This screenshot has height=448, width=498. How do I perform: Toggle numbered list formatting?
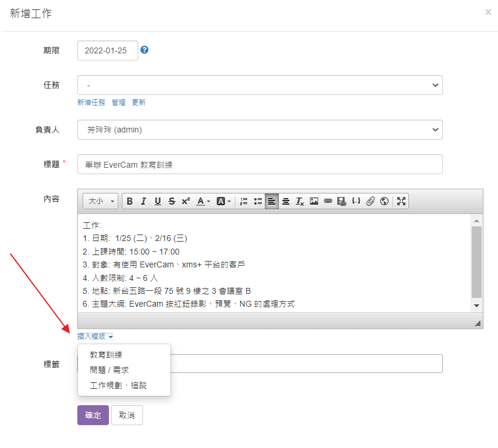pos(243,201)
